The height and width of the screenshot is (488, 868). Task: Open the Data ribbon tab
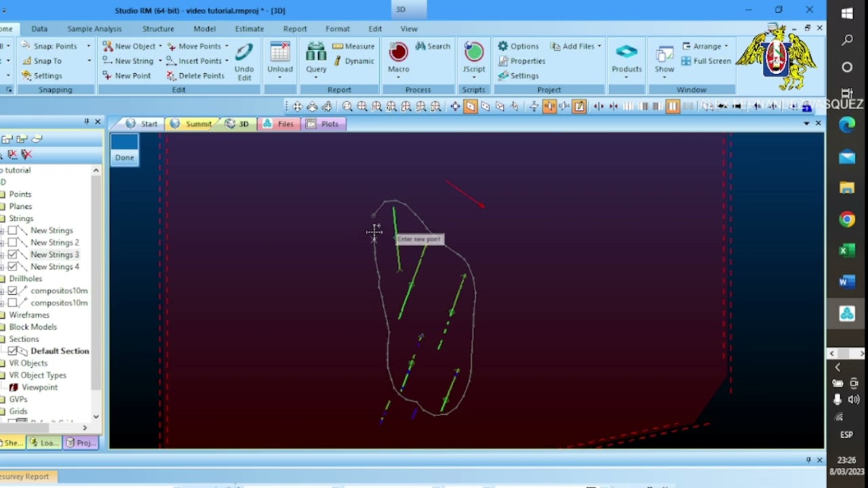pos(39,28)
